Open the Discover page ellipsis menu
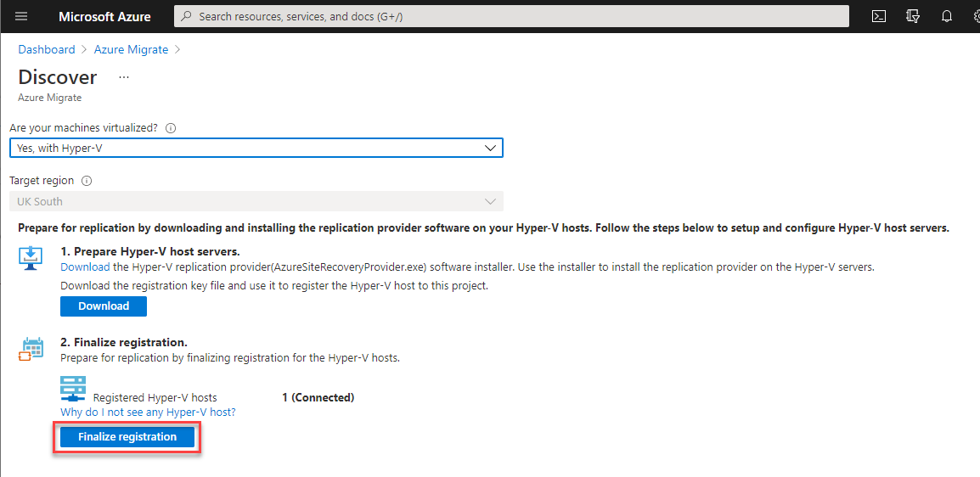This screenshot has height=477, width=980. (124, 77)
